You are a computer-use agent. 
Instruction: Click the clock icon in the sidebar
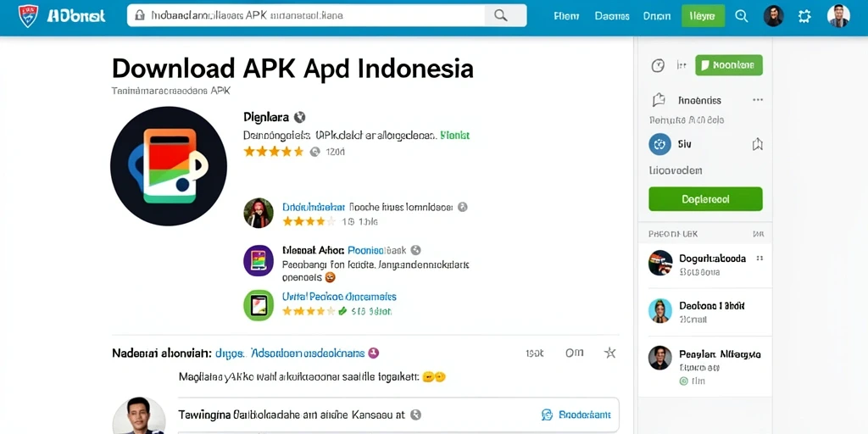658,65
